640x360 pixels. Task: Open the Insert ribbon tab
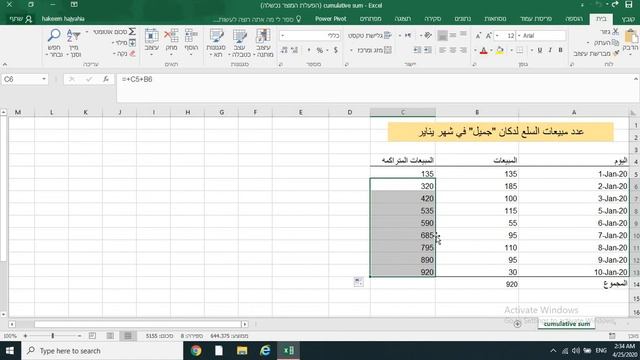(574, 19)
